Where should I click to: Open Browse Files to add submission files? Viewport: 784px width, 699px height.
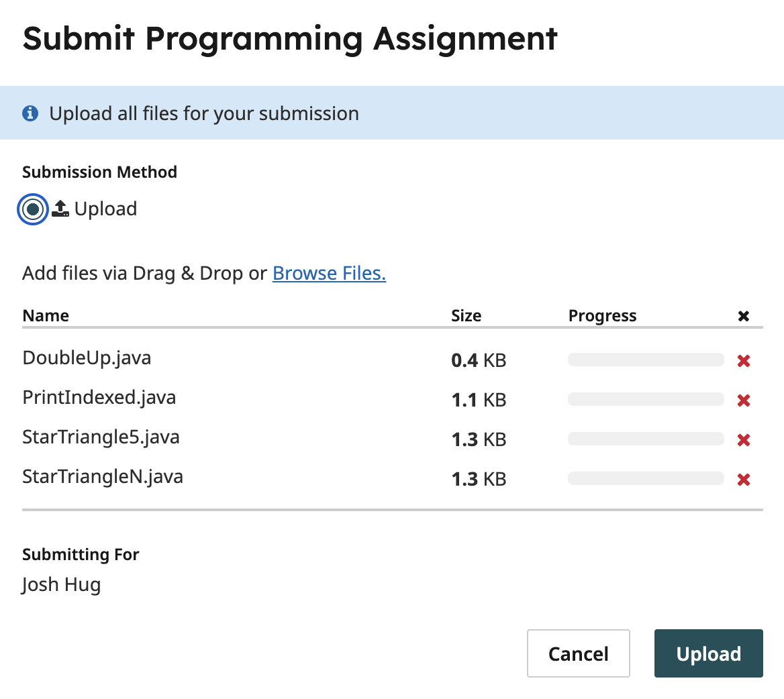pyautogui.click(x=328, y=273)
